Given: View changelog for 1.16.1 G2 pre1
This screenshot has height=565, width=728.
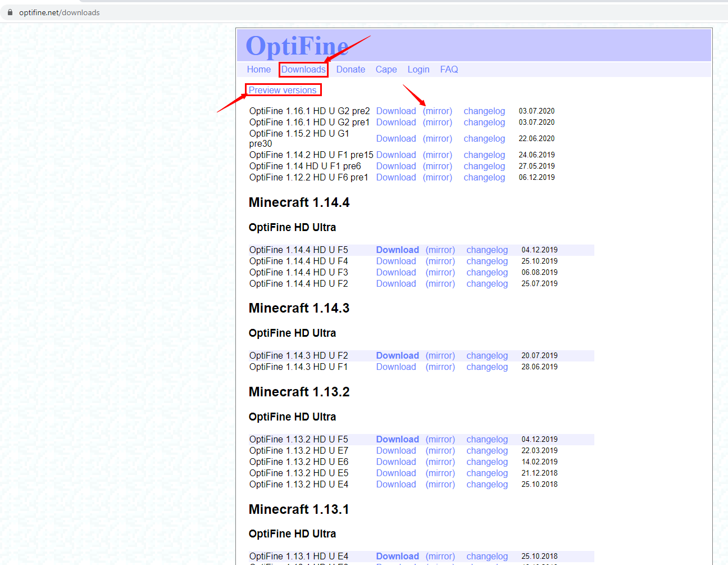Looking at the screenshot, I should pyautogui.click(x=484, y=122).
